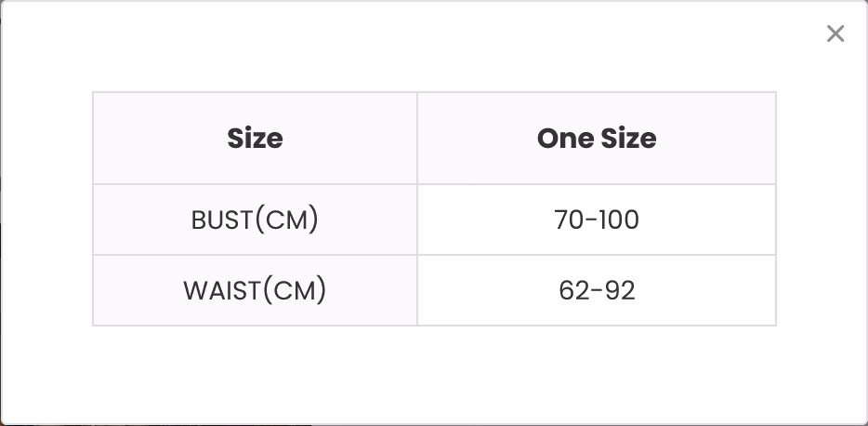Close the size chart popup
Image resolution: width=868 pixels, height=426 pixels.
pos(835,33)
